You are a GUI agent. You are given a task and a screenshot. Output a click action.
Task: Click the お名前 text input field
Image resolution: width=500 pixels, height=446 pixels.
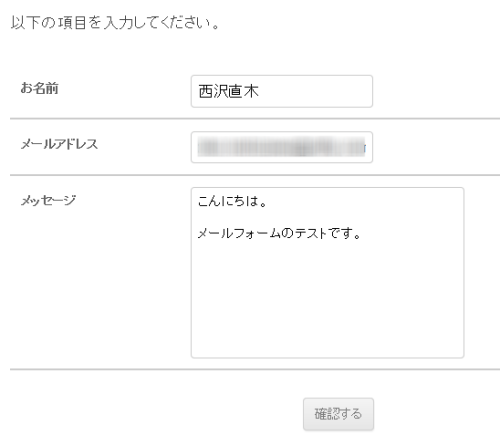pos(282,91)
